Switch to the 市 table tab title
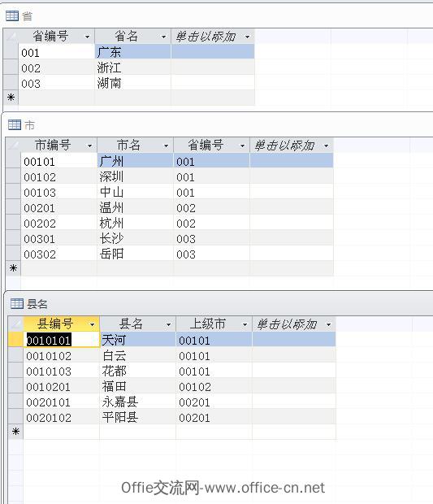The width and height of the screenshot is (433, 504). 29,124
